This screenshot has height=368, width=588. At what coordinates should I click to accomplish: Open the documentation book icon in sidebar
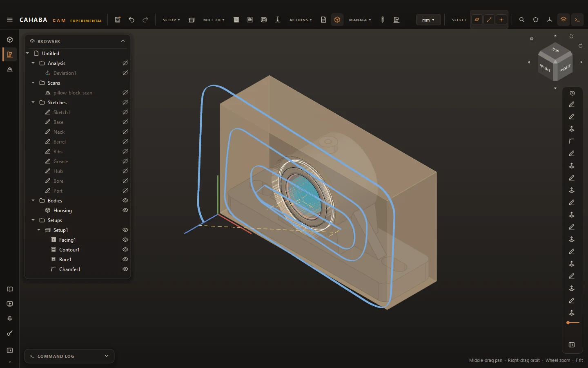(x=10, y=289)
